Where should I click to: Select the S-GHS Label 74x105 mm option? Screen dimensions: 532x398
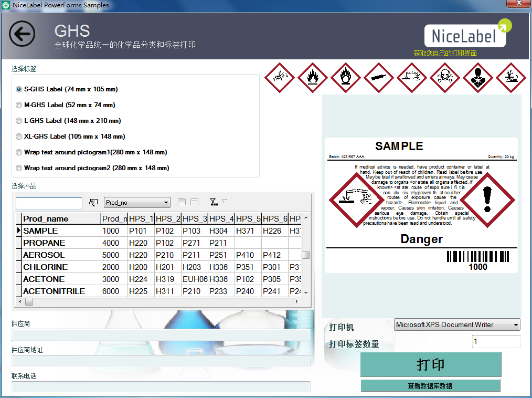pos(19,89)
